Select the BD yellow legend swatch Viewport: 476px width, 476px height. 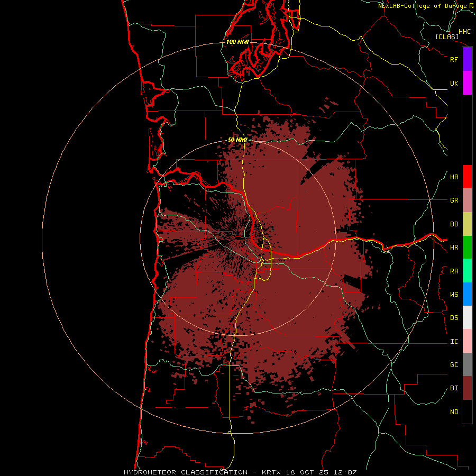[467, 224]
